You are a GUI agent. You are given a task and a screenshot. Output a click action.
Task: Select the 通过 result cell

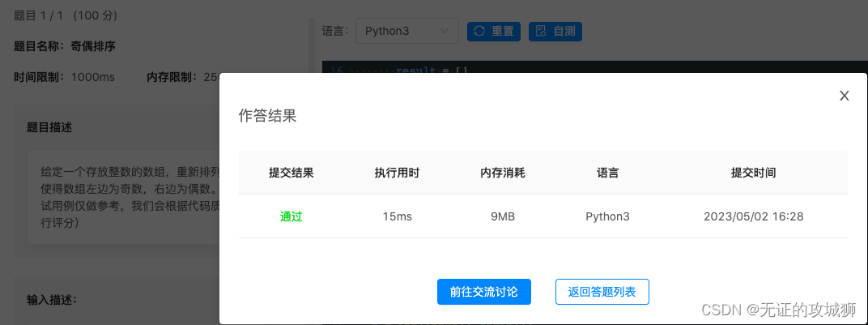(291, 216)
